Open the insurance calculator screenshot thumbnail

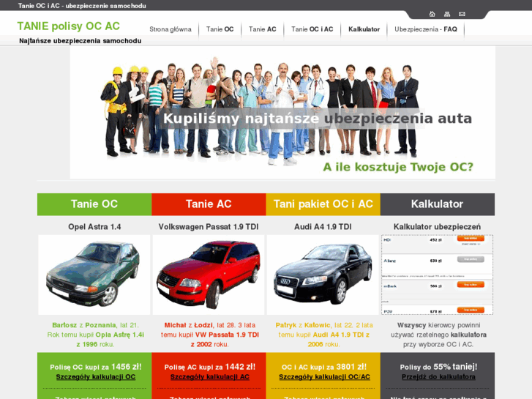438,275
